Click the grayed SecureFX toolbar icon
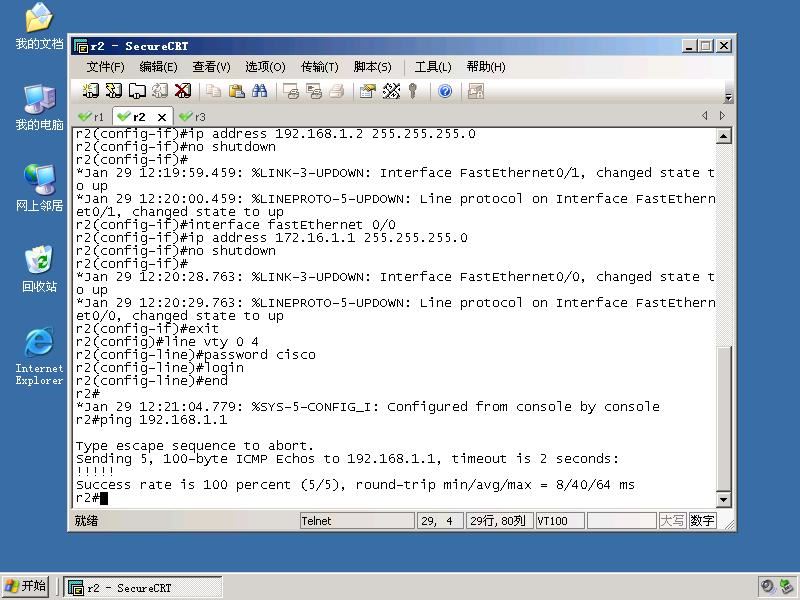The image size is (800, 600). [x=476, y=91]
